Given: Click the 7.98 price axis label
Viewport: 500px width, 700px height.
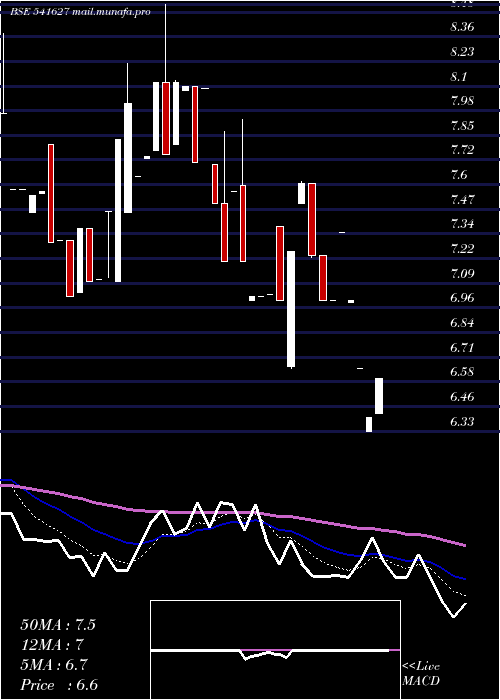Looking at the screenshot, I should (x=462, y=101).
